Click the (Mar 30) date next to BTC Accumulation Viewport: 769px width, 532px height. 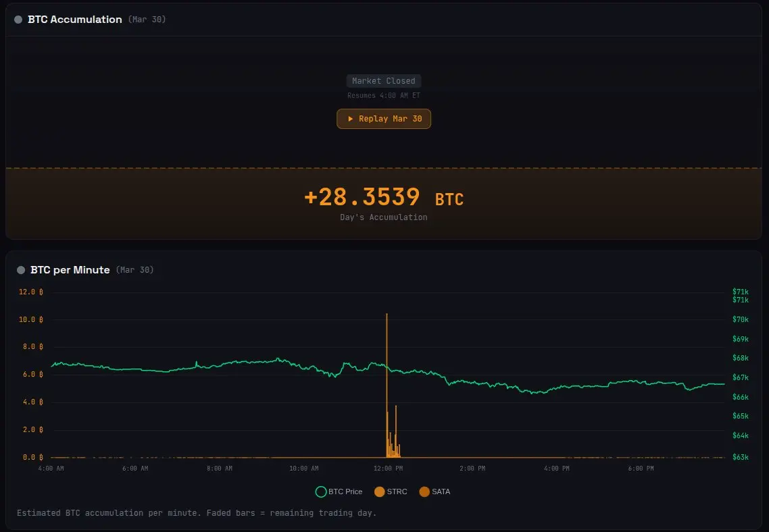point(147,20)
